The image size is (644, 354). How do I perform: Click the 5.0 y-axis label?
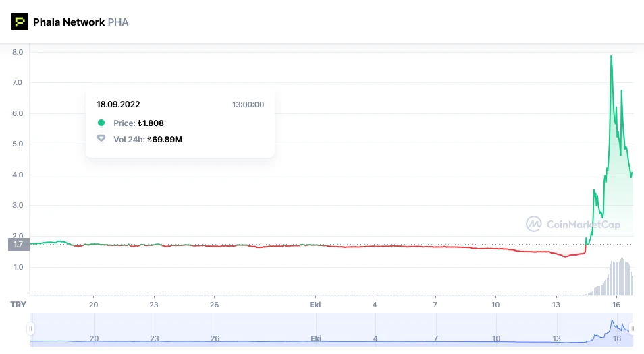click(18, 144)
